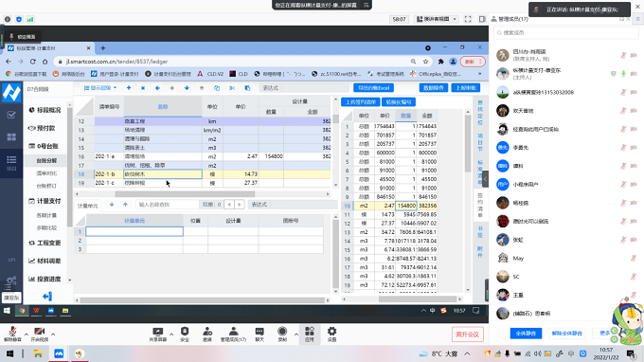Viewport: 644px width, 362px height.
Task: Click the gray up arrow move icon
Action: tap(202, 88)
